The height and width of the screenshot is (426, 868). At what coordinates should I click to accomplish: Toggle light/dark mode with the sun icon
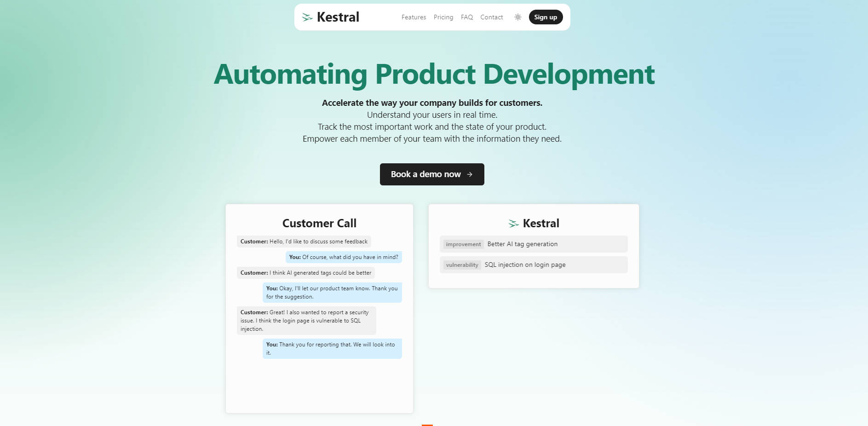click(x=517, y=17)
